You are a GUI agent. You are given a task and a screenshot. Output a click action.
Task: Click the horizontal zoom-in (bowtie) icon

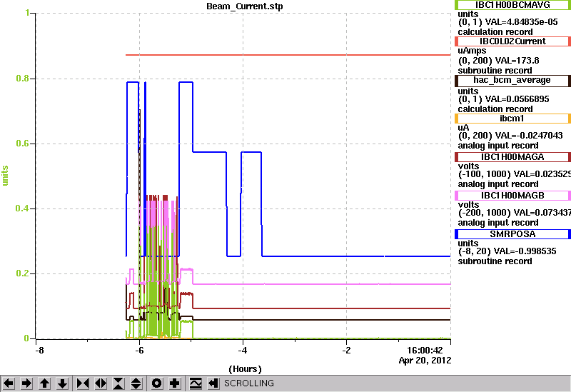[83, 383]
